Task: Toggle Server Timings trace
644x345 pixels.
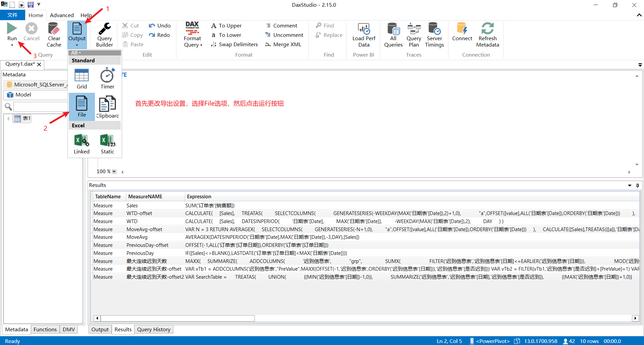Action: 434,35
